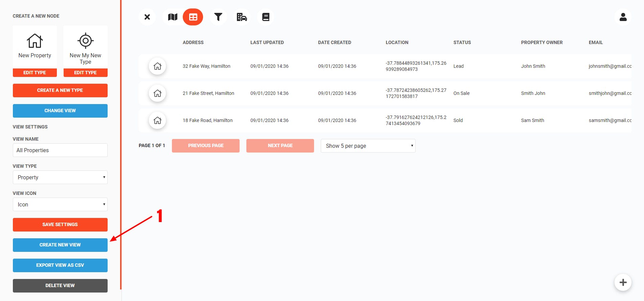Click location -37.791627624212126 cell
This screenshot has width=644, height=301.
tap(416, 120)
